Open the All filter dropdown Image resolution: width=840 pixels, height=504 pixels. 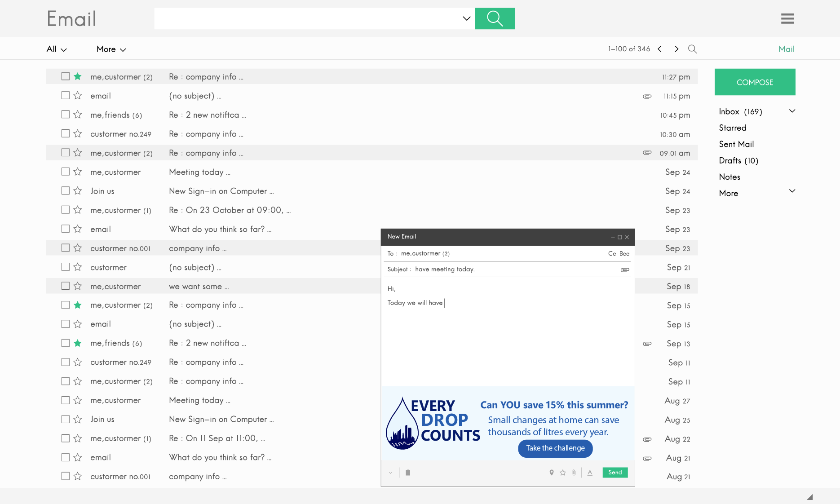pyautogui.click(x=57, y=49)
